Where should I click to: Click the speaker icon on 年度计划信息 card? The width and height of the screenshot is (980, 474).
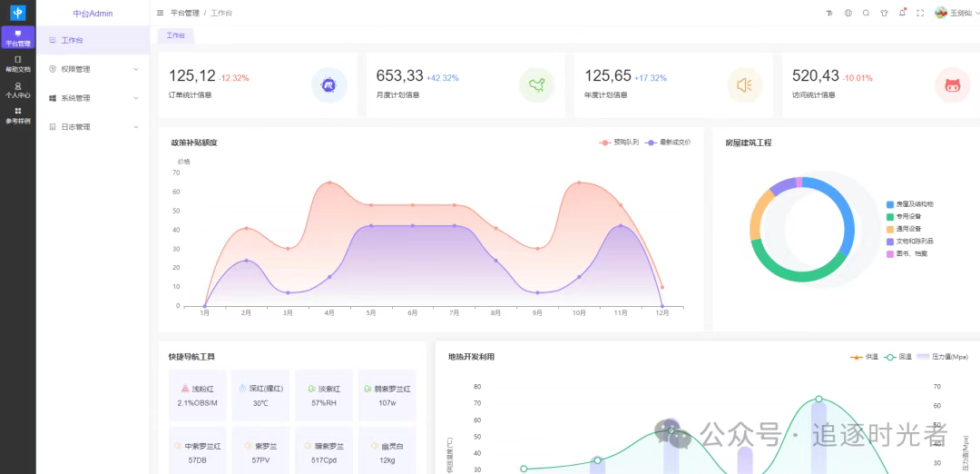(x=744, y=85)
